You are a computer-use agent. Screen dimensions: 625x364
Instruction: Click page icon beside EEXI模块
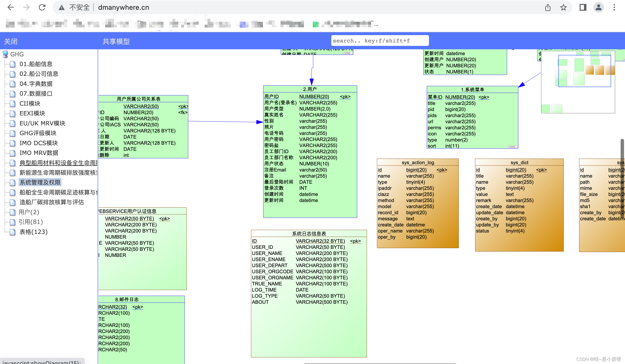click(12, 113)
